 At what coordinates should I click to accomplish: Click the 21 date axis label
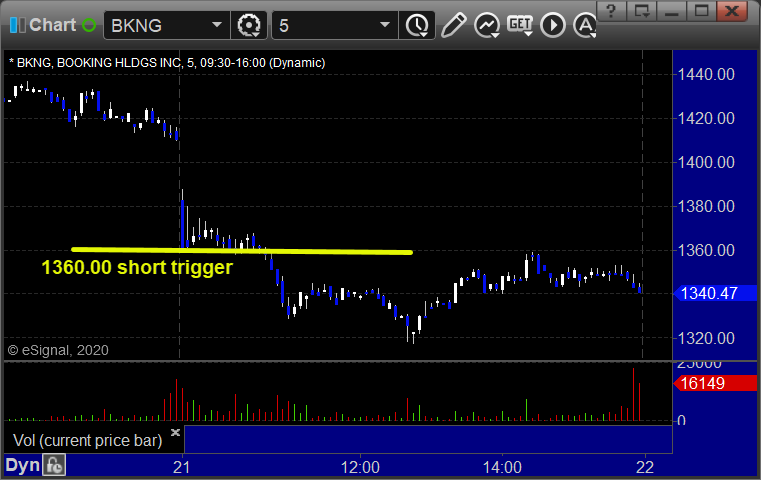tap(182, 467)
